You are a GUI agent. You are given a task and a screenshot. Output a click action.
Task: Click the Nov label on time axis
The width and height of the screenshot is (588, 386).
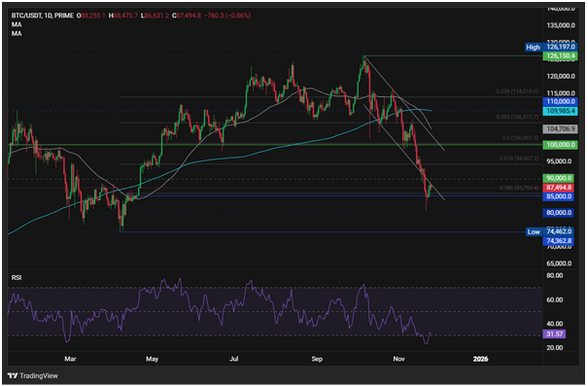point(398,360)
